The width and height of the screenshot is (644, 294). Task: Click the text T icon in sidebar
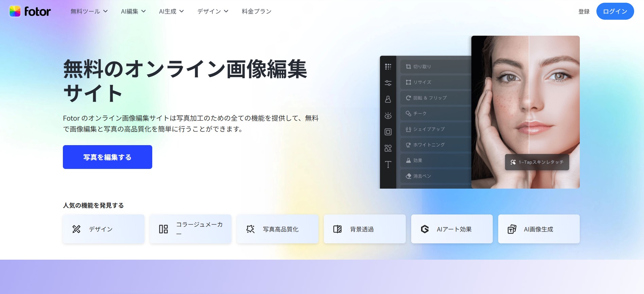point(388,165)
